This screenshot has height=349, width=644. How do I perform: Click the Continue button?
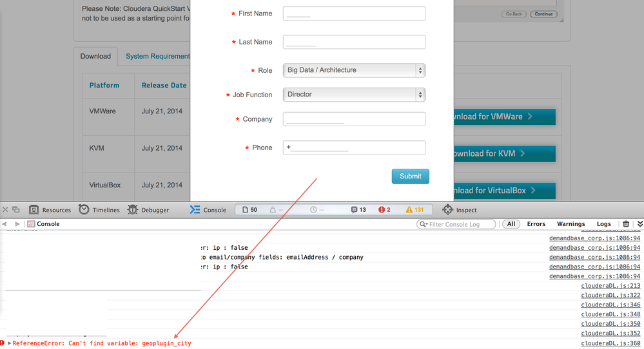click(543, 14)
